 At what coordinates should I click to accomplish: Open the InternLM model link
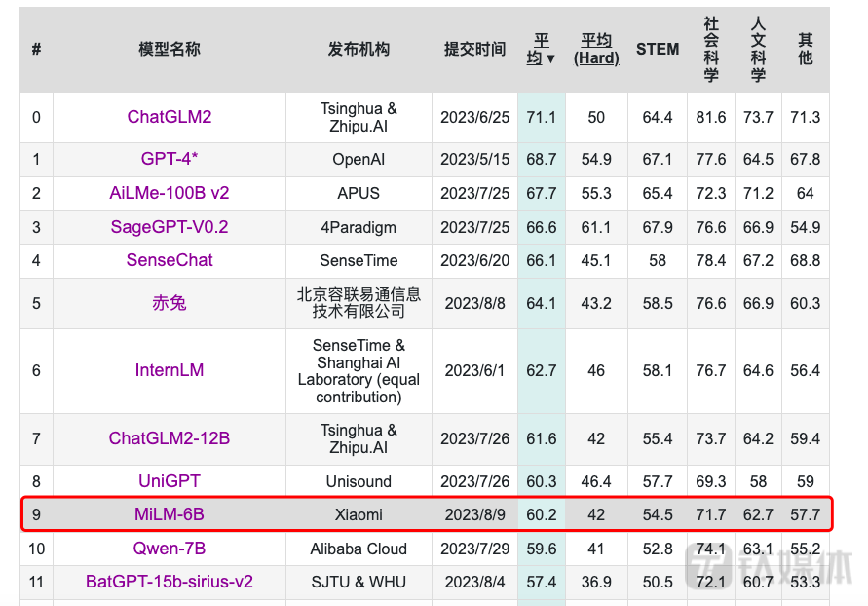click(x=169, y=370)
